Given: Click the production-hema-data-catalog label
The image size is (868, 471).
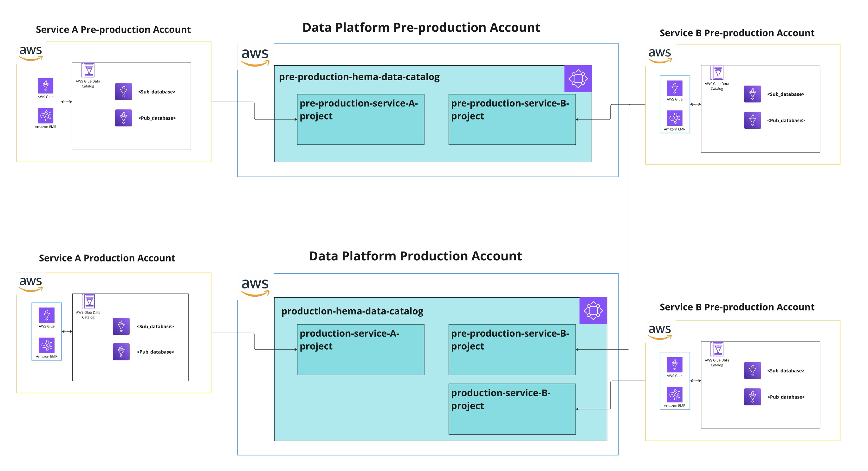Looking at the screenshot, I should (x=352, y=311).
